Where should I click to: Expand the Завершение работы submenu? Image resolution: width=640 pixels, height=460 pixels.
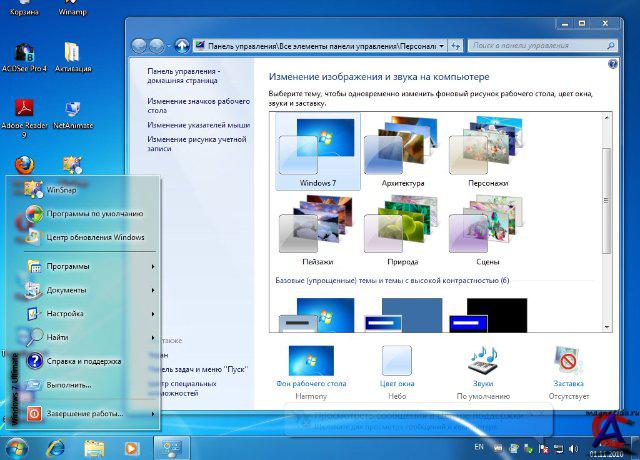tap(90, 413)
